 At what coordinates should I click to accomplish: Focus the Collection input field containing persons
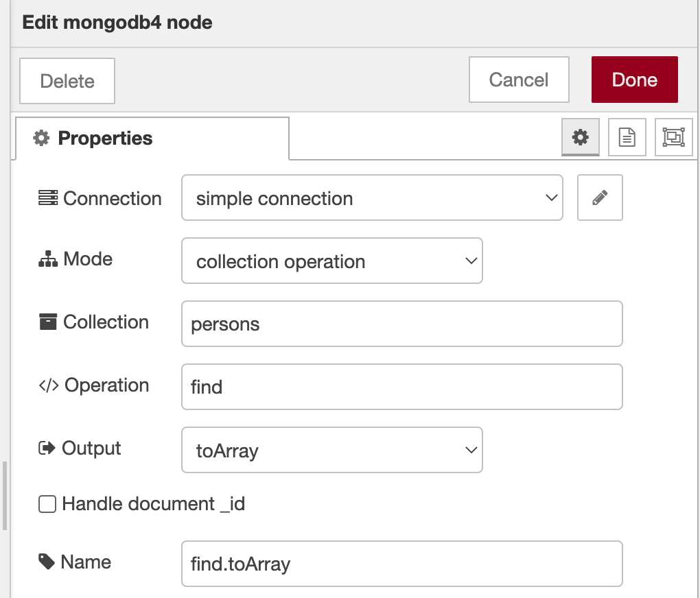click(x=401, y=324)
